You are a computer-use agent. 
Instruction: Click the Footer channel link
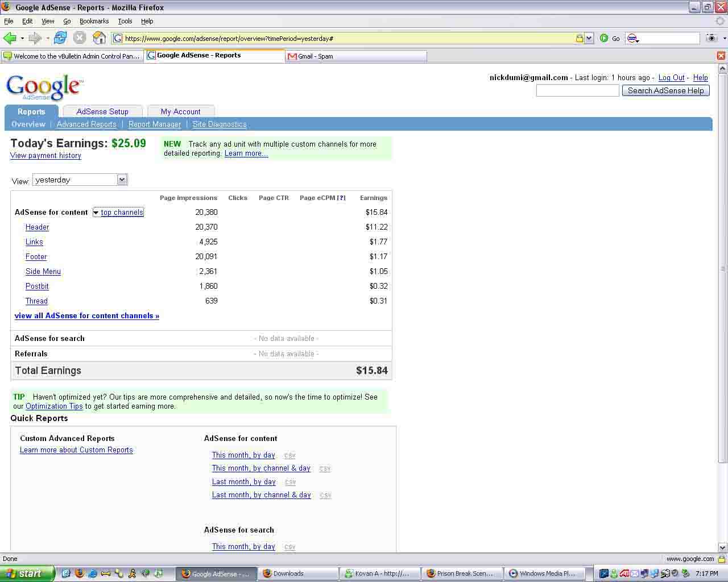click(36, 256)
